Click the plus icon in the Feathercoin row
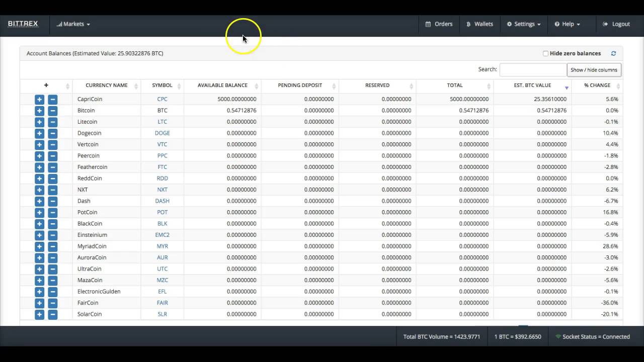This screenshot has width=644, height=362. pos(39,167)
